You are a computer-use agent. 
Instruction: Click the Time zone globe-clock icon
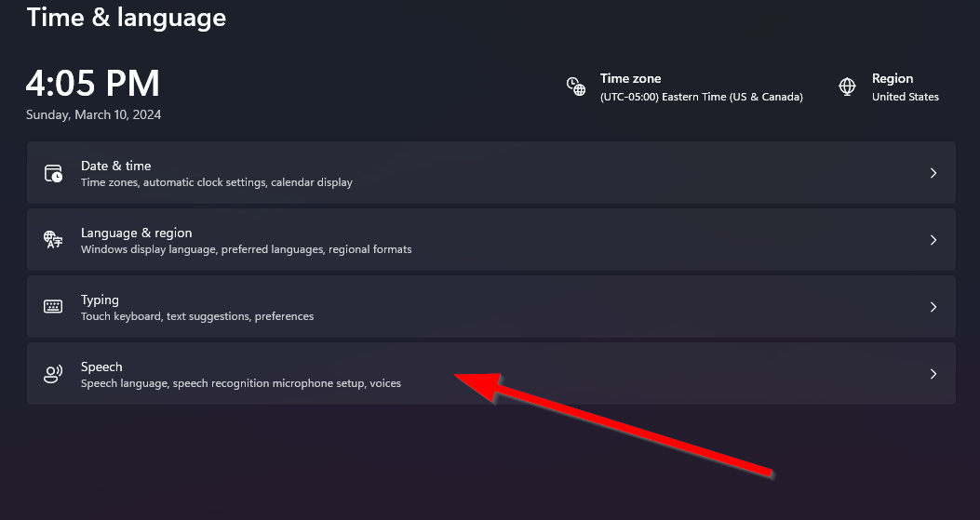[x=576, y=87]
